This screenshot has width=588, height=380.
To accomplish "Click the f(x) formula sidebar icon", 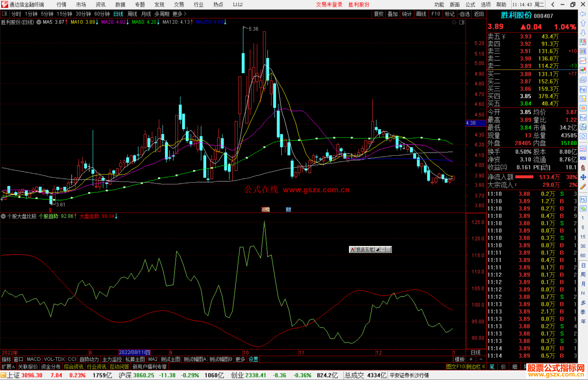I will [583, 127].
